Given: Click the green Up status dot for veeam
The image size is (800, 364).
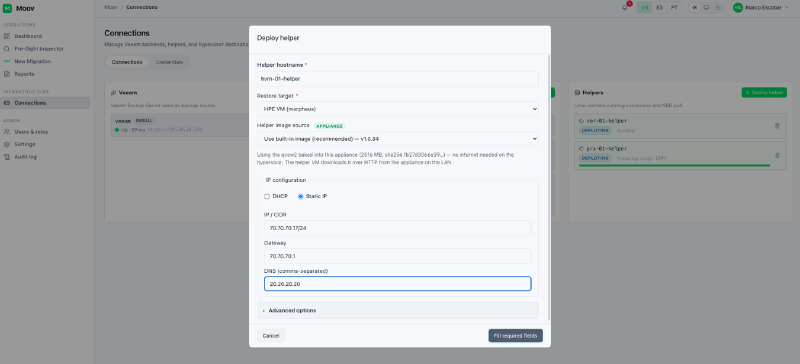Looking at the screenshot, I should (117, 130).
